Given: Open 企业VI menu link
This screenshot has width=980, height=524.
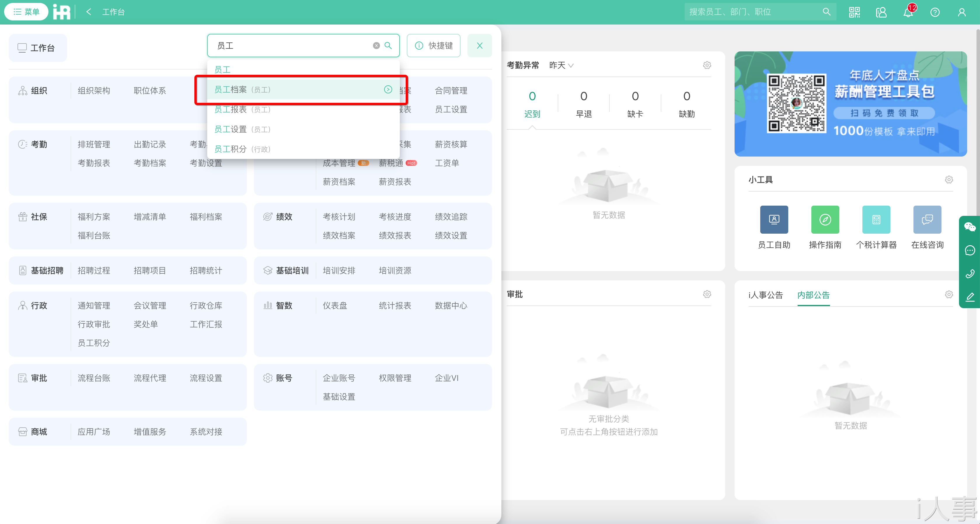Looking at the screenshot, I should pyautogui.click(x=447, y=378).
